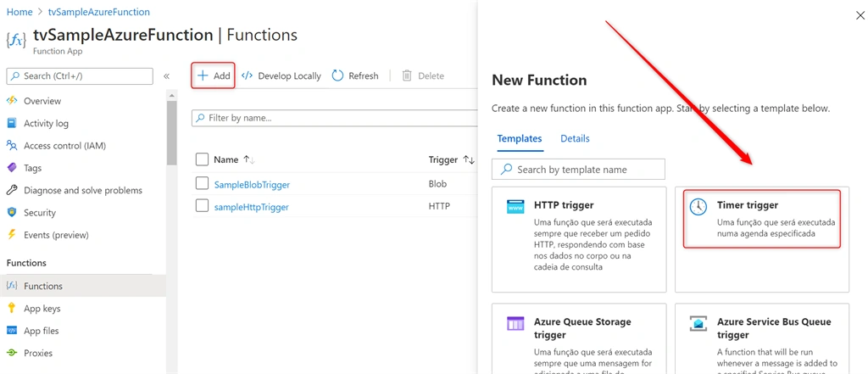This screenshot has width=868, height=374.
Task: Switch to Details tab
Action: tap(576, 138)
